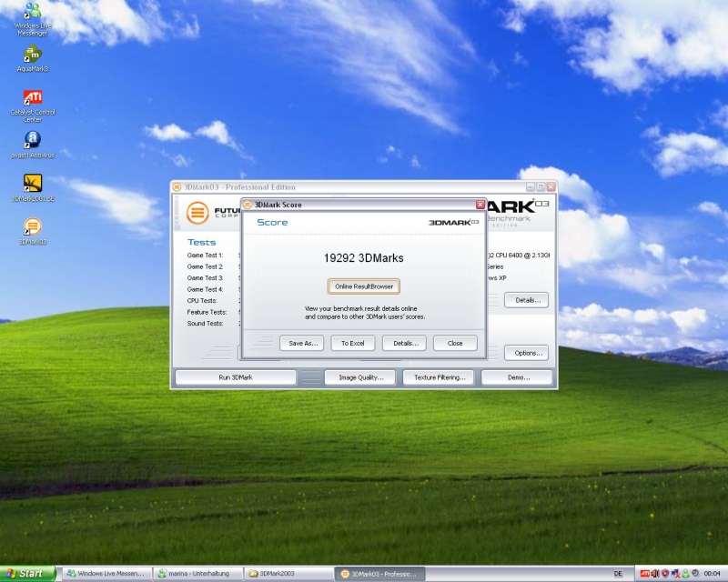Switch to Windows Live Messenger taskbar item
Image resolution: width=728 pixels, height=582 pixels.
[107, 574]
